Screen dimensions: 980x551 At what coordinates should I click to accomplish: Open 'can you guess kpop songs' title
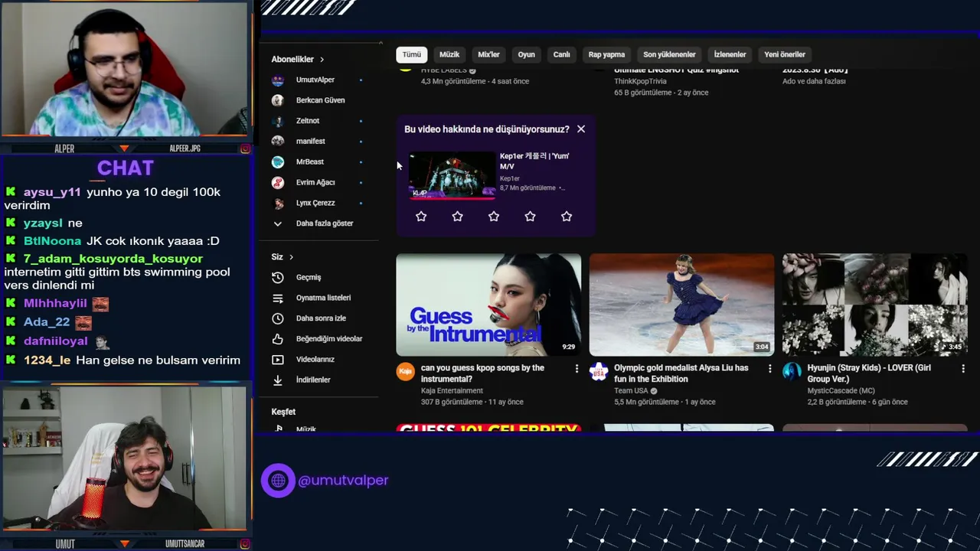tap(482, 373)
